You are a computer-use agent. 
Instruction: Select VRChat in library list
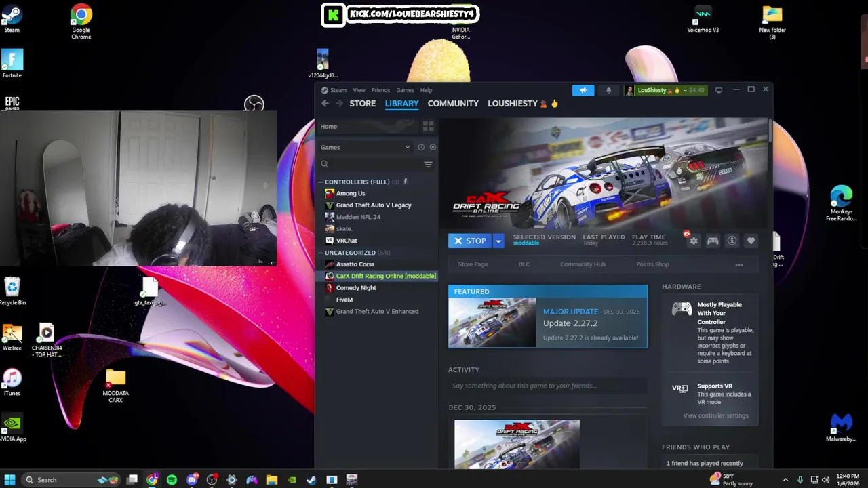pos(346,241)
